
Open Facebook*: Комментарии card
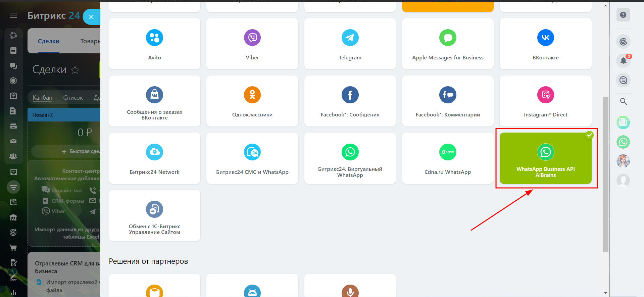click(448, 101)
